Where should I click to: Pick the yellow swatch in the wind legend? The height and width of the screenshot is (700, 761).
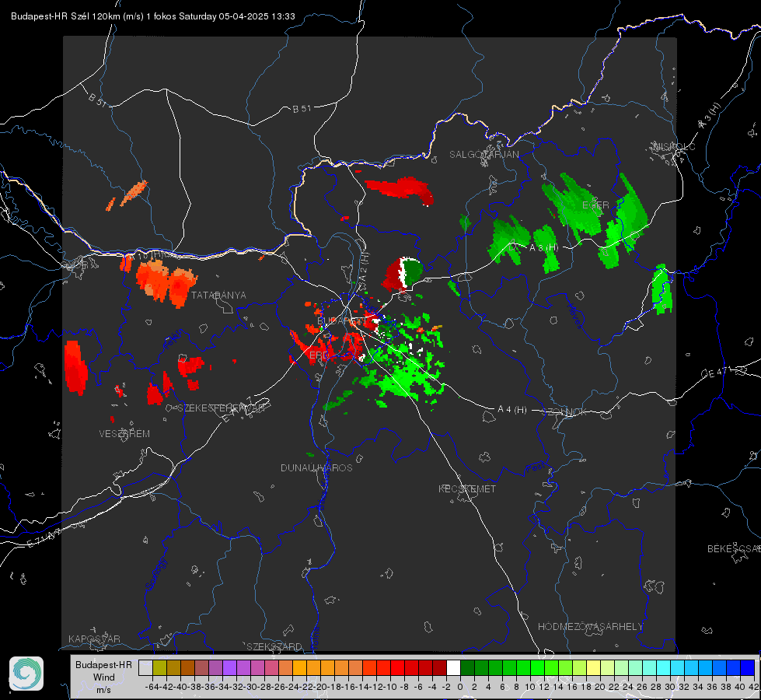(x=594, y=667)
